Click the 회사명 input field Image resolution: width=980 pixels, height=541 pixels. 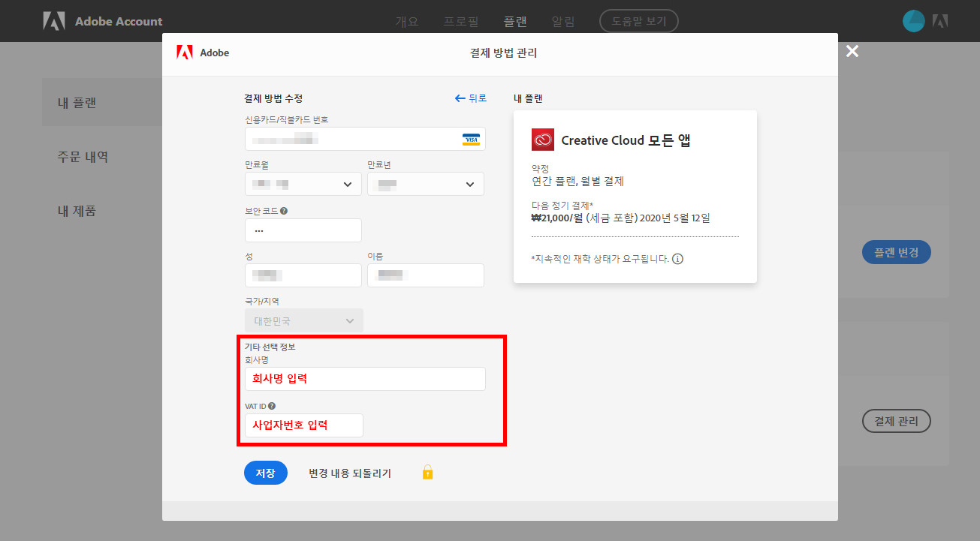click(365, 379)
